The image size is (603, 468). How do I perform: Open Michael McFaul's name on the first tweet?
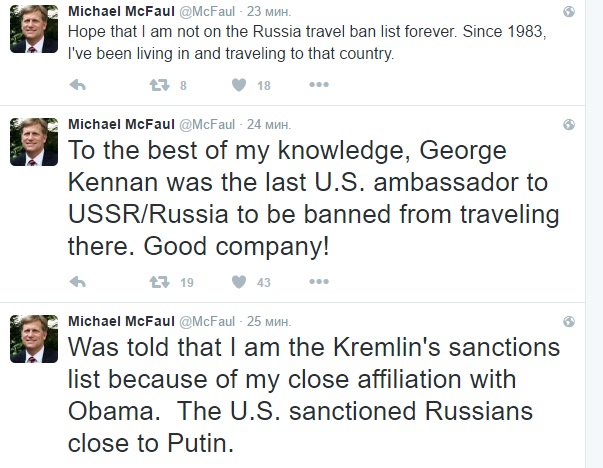119,12
